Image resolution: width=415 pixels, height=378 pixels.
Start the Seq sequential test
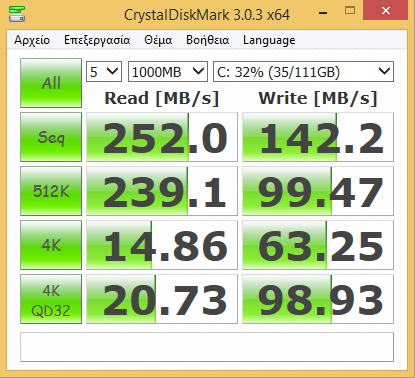tap(51, 137)
